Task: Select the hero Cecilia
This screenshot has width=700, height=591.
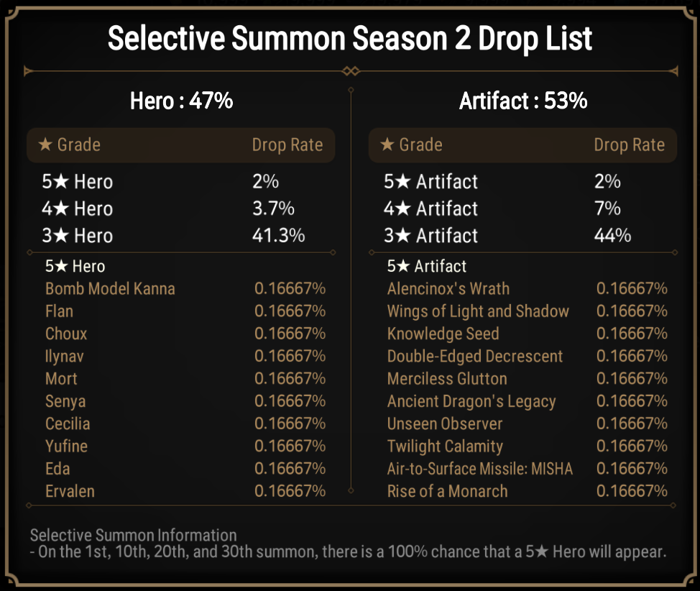Action: point(68,423)
